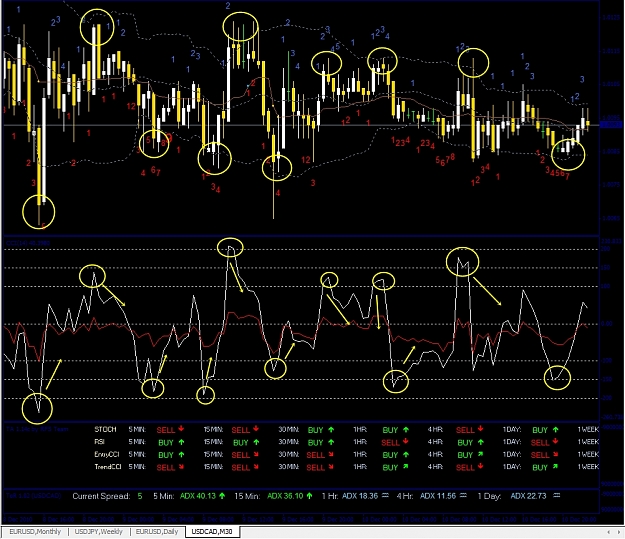Viewport: 625px width, 539px height.
Task: Click the green up arrow of EntryCCI 5MIN BUY
Action: click(x=181, y=454)
